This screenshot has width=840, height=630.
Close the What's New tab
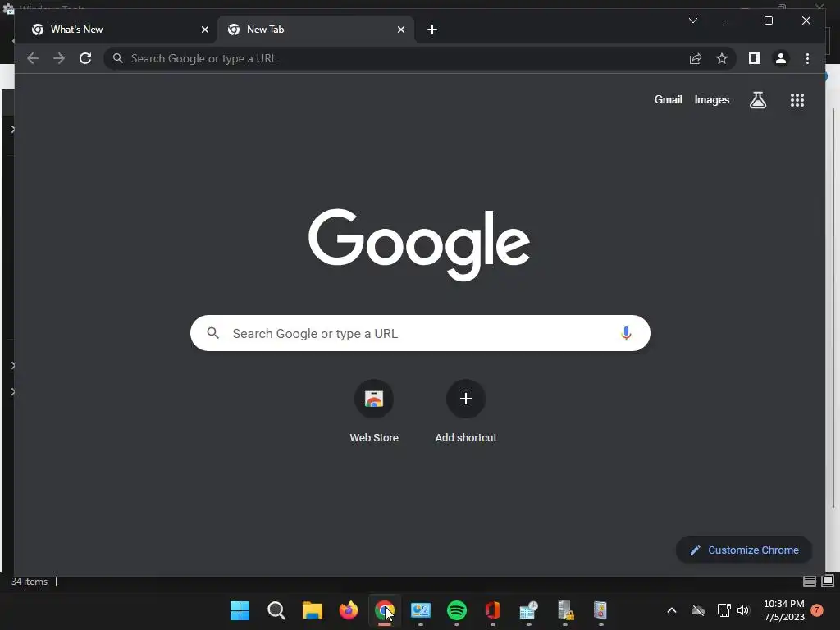coord(204,30)
